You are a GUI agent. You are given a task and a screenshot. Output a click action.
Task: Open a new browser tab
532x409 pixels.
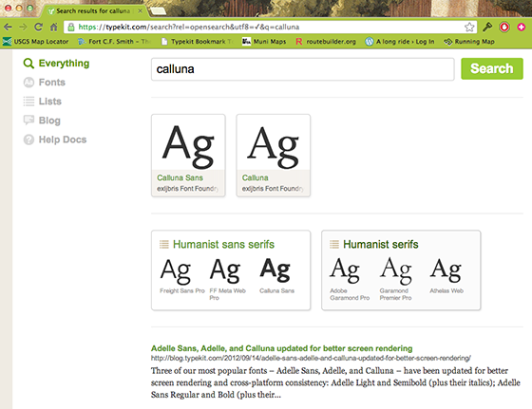(158, 11)
